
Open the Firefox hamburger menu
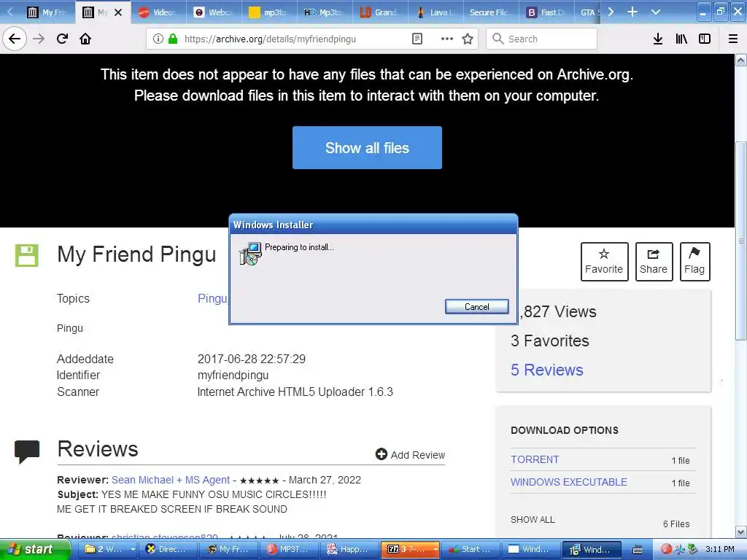click(733, 39)
